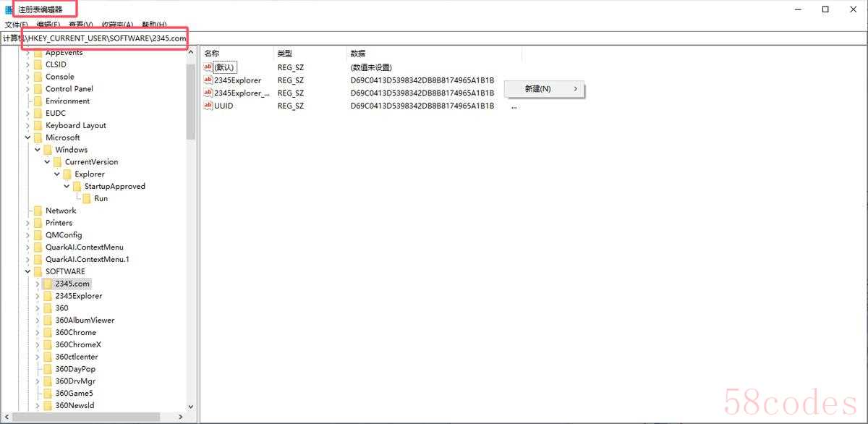This screenshot has width=868, height=424.
Task: Click the tree's vertical scrollbar up arrow
Action: pos(191,53)
